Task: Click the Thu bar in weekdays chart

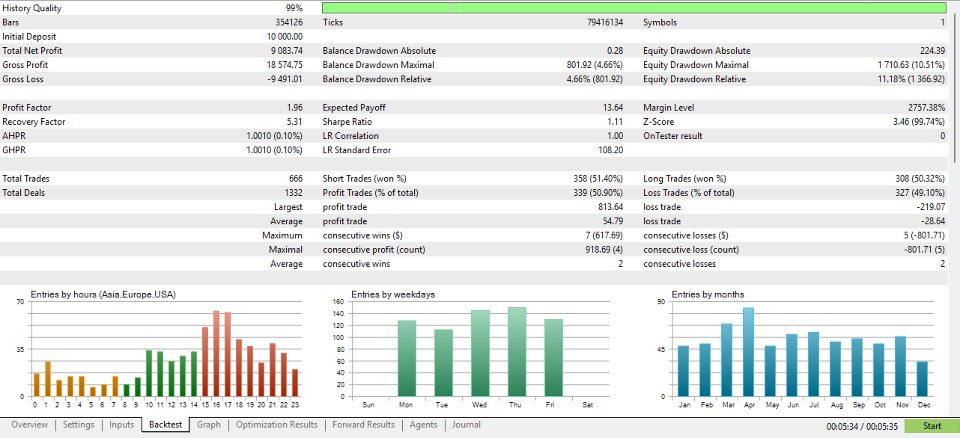Action: click(517, 352)
